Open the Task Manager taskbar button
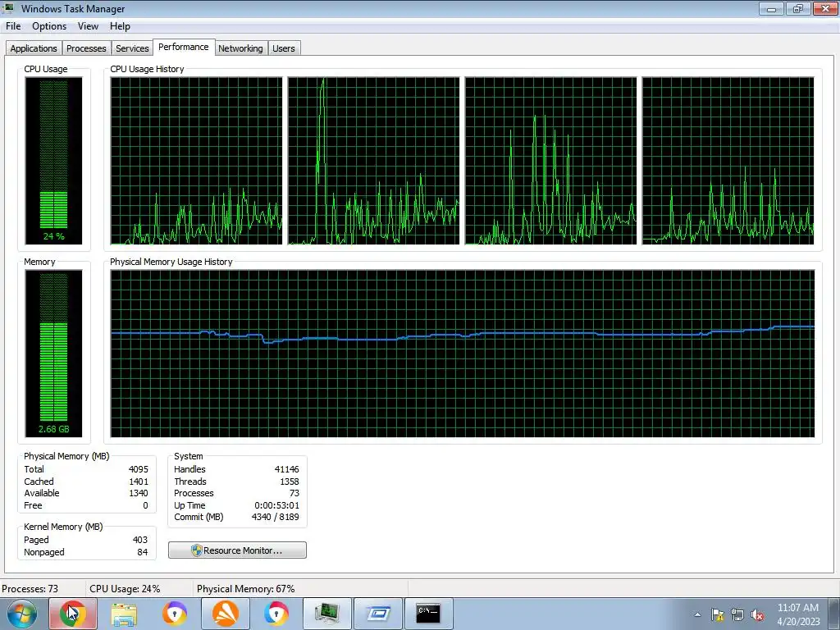840x630 pixels. click(327, 614)
